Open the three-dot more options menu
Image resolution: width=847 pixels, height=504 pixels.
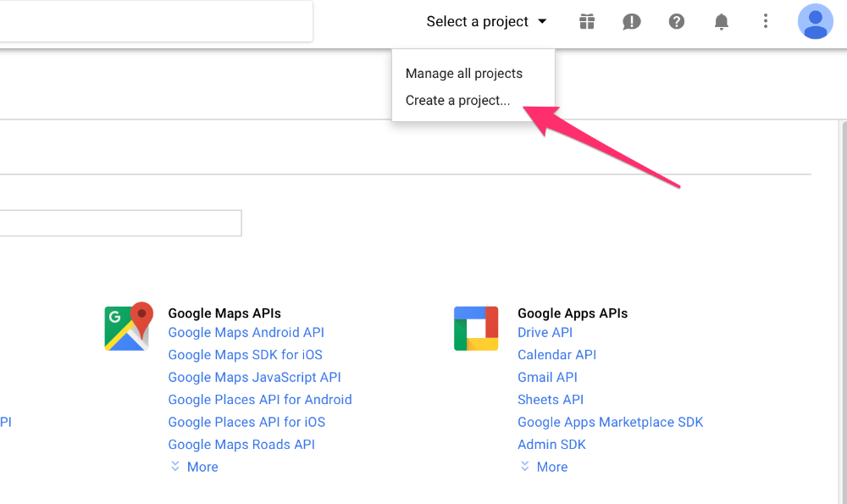click(x=766, y=21)
